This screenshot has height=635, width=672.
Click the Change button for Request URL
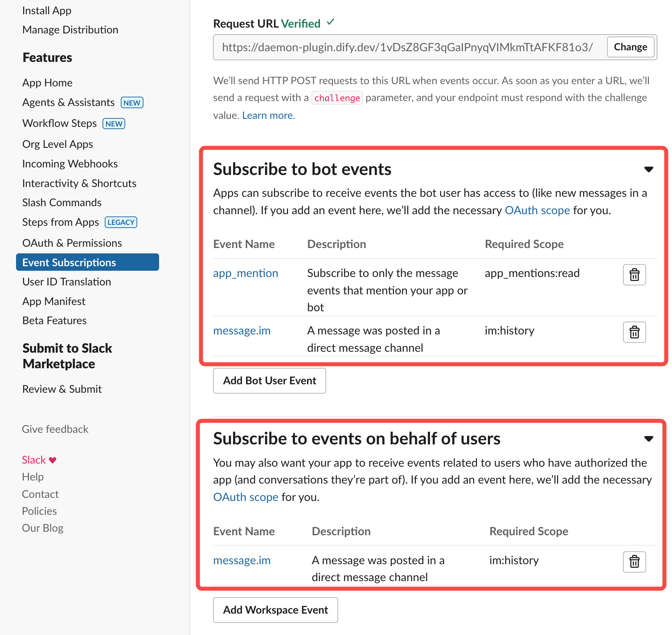tap(630, 47)
